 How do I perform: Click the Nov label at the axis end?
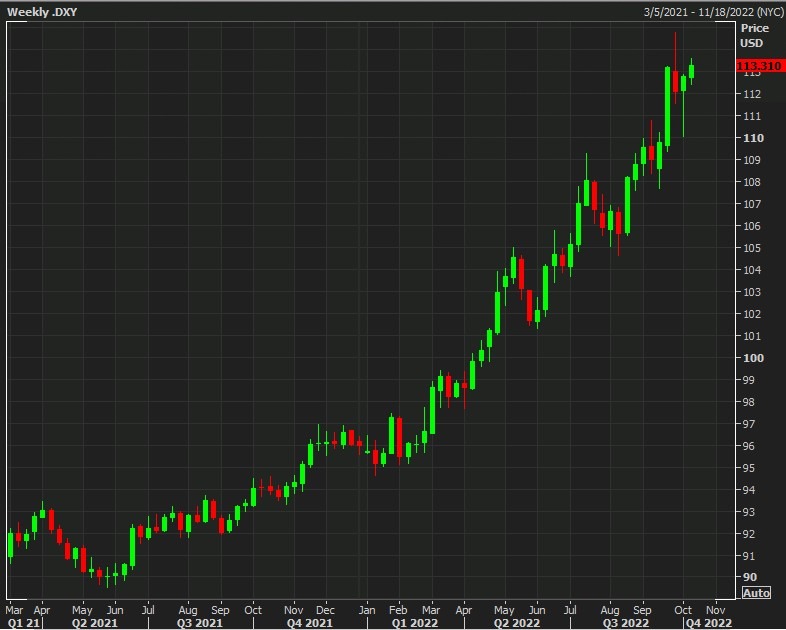point(716,610)
